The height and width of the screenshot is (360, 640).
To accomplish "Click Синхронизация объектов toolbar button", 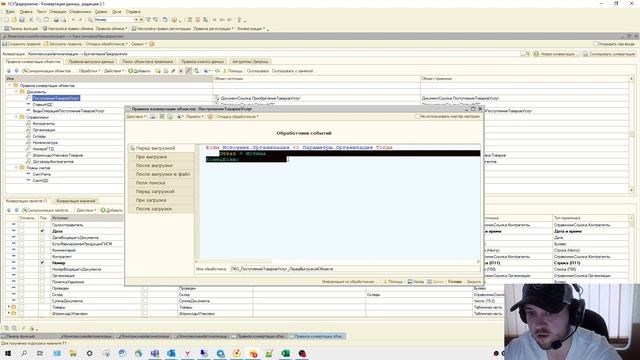I will tap(47, 71).
